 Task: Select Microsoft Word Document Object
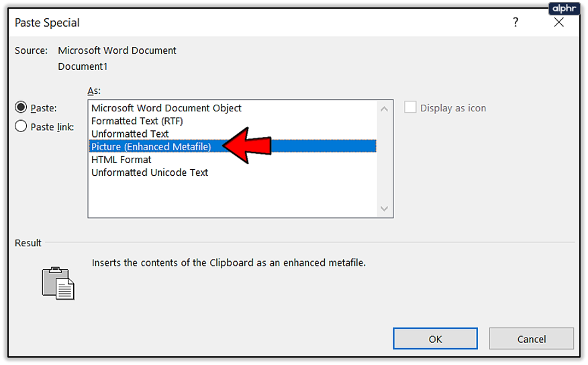(166, 108)
